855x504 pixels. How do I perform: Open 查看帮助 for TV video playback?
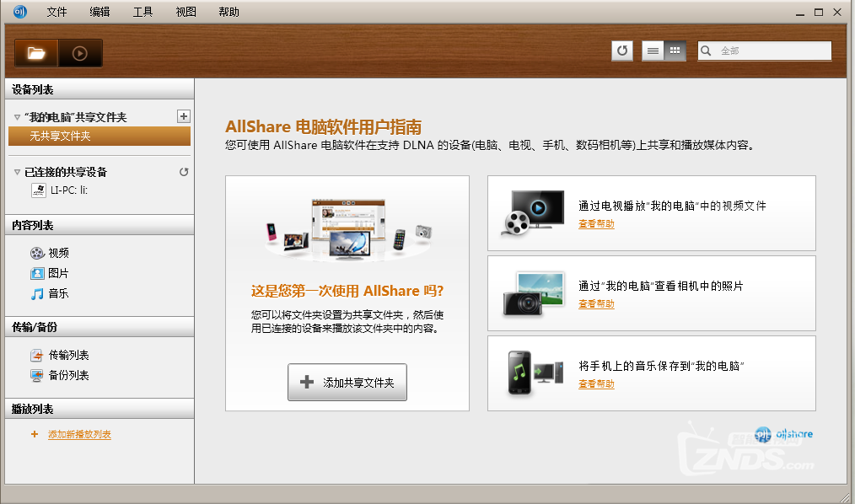[x=596, y=224]
